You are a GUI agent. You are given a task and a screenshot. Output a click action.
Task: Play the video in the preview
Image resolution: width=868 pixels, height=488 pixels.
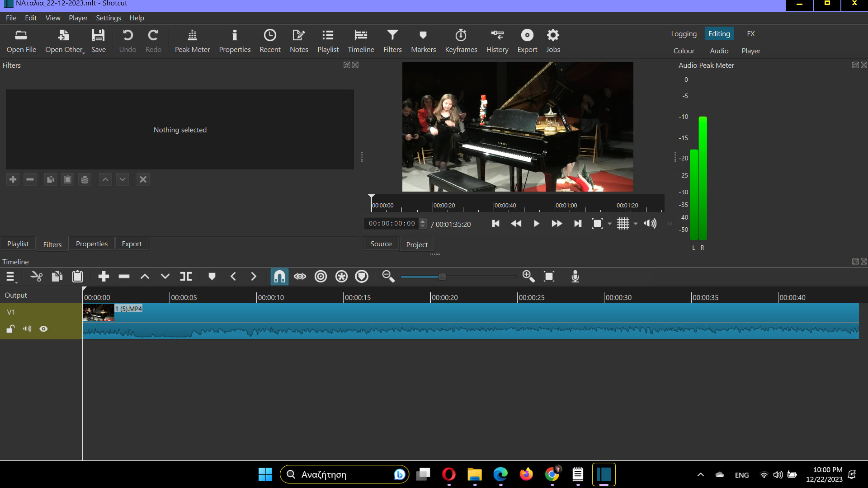[536, 223]
